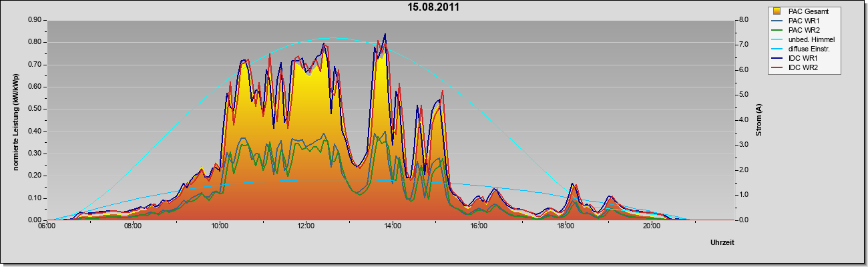
Task: Click the 16:00 time axis label
Action: [479, 228]
